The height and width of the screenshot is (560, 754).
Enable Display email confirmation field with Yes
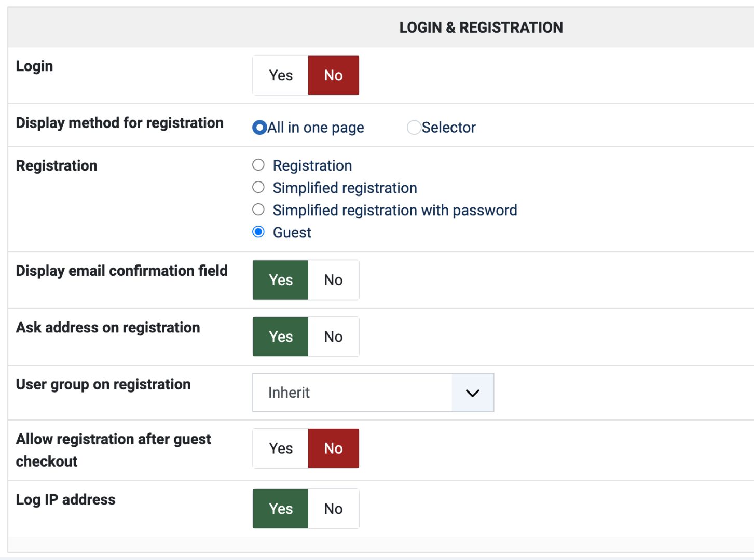point(281,280)
